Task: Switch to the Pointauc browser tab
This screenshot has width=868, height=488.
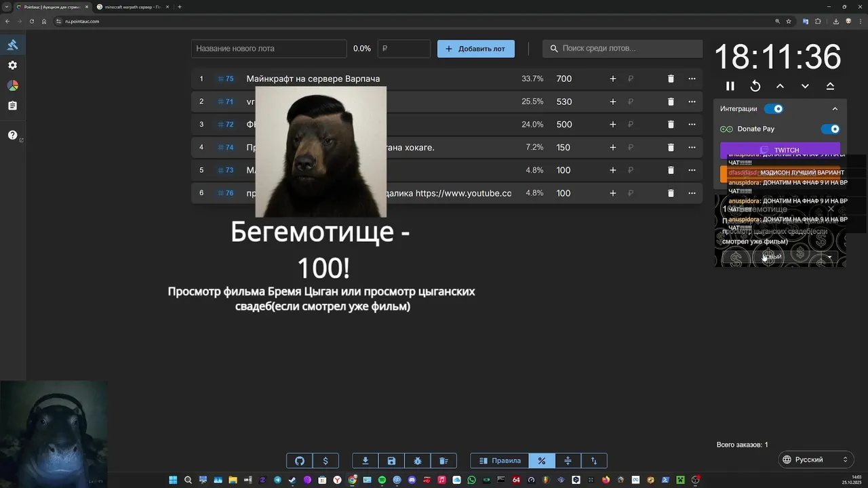Action: tap(52, 7)
